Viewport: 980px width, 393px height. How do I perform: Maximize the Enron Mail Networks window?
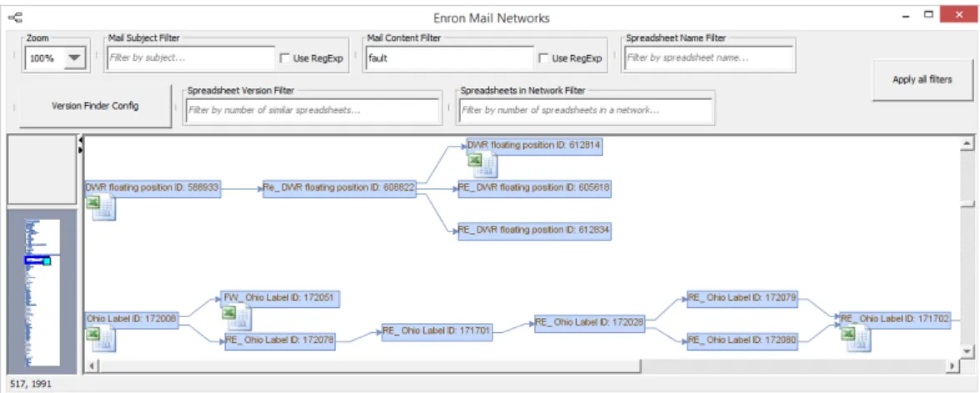[x=928, y=14]
